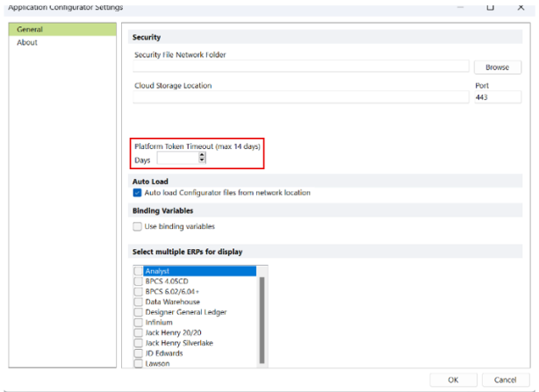
Task: Enable the BPCS 6.02/6.04+ checkbox
Action: (138, 292)
